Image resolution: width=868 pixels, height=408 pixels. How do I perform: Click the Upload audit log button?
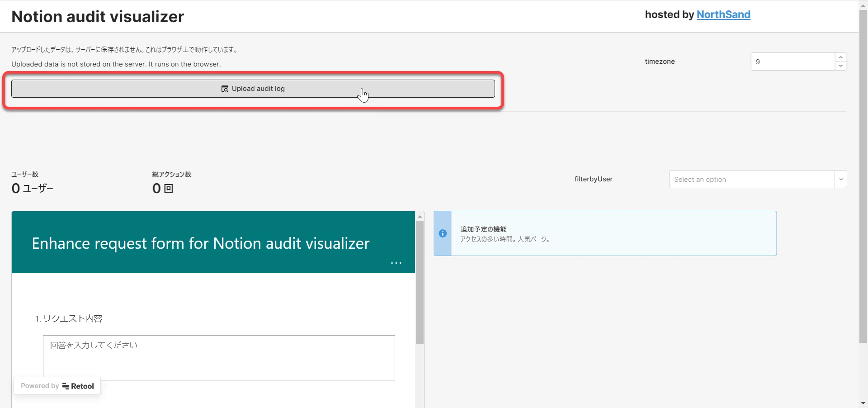coord(253,89)
